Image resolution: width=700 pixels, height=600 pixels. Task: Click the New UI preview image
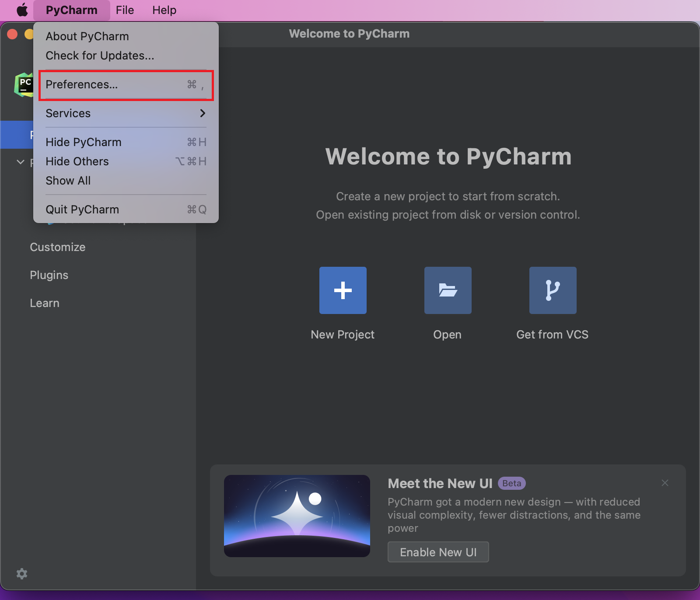point(297,516)
